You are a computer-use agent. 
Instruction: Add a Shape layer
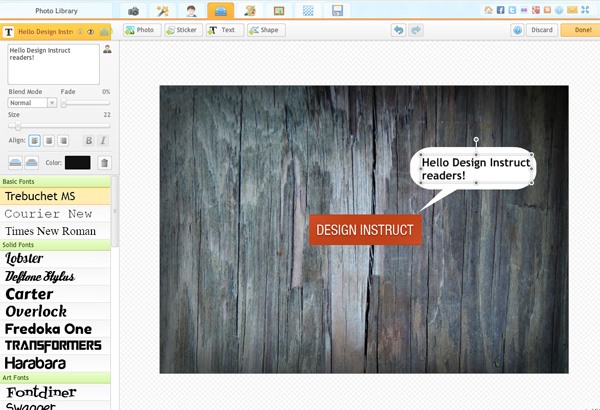[266, 30]
